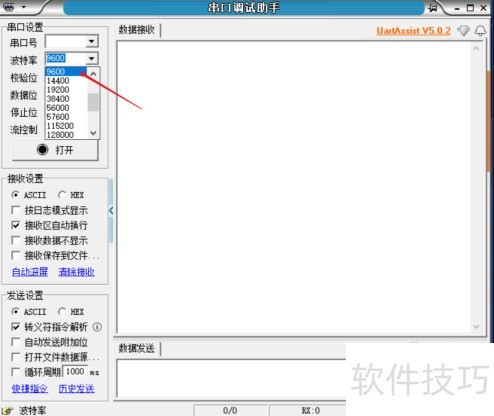Collapse the left panel with the arrow handle
The height and width of the screenshot is (416, 494).
click(111, 210)
